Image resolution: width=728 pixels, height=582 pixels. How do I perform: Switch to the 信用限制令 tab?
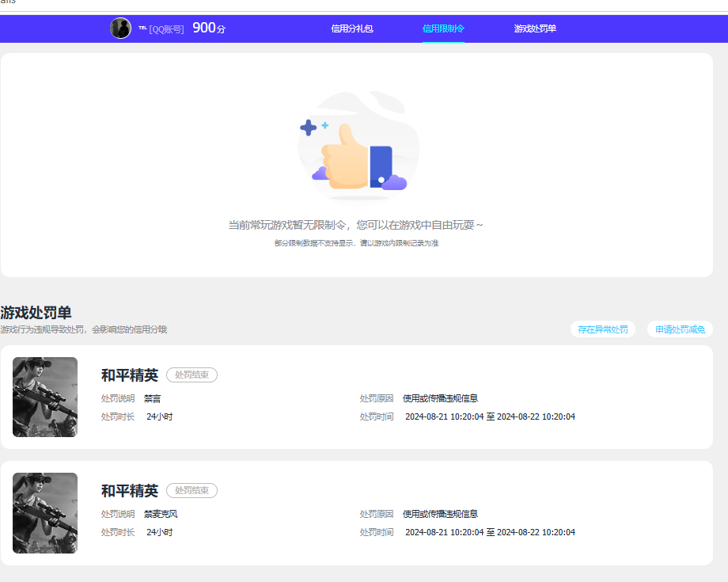click(x=443, y=29)
